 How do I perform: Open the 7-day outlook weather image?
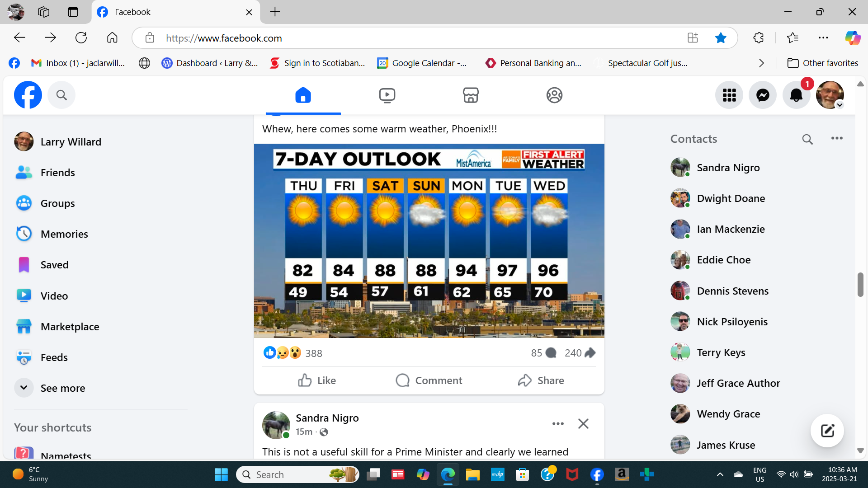(x=429, y=240)
